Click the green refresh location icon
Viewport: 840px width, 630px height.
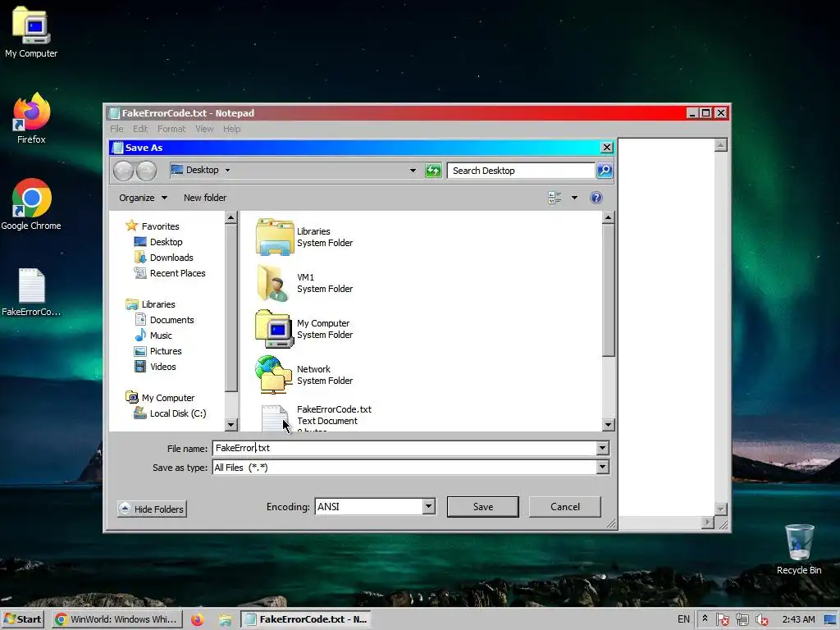click(x=433, y=171)
